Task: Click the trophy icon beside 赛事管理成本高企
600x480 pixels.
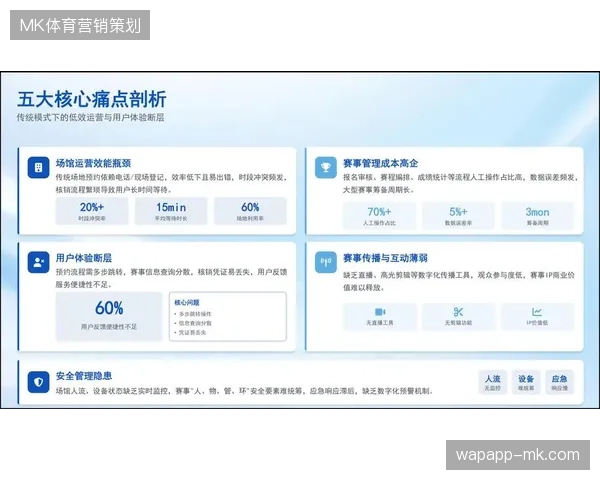Action: pyautogui.click(x=326, y=167)
